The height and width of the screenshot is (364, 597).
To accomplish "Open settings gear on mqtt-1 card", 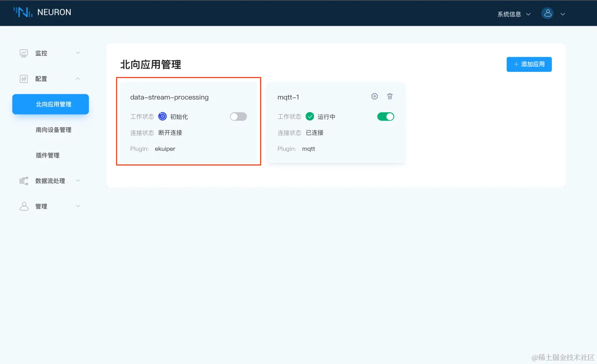I will click(x=374, y=96).
